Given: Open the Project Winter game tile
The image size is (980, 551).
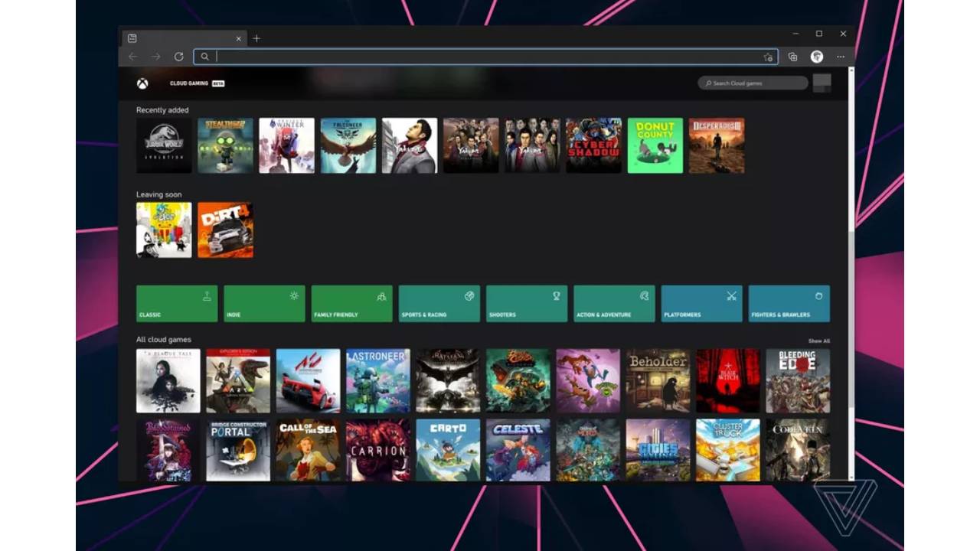Looking at the screenshot, I should [287, 145].
